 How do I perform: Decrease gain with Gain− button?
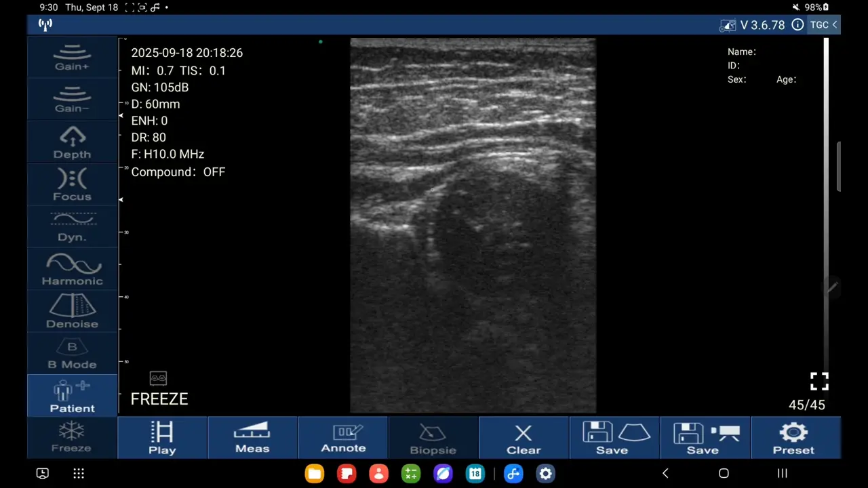point(72,99)
